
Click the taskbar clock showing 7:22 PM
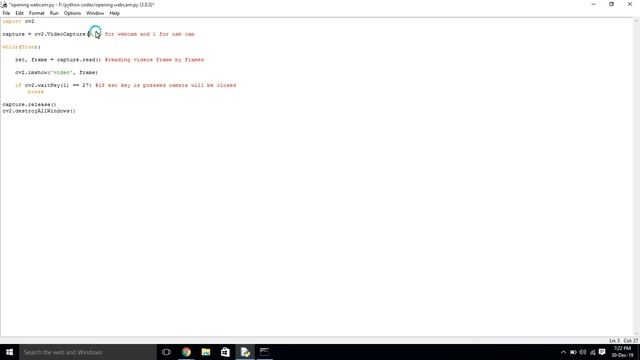(622, 352)
